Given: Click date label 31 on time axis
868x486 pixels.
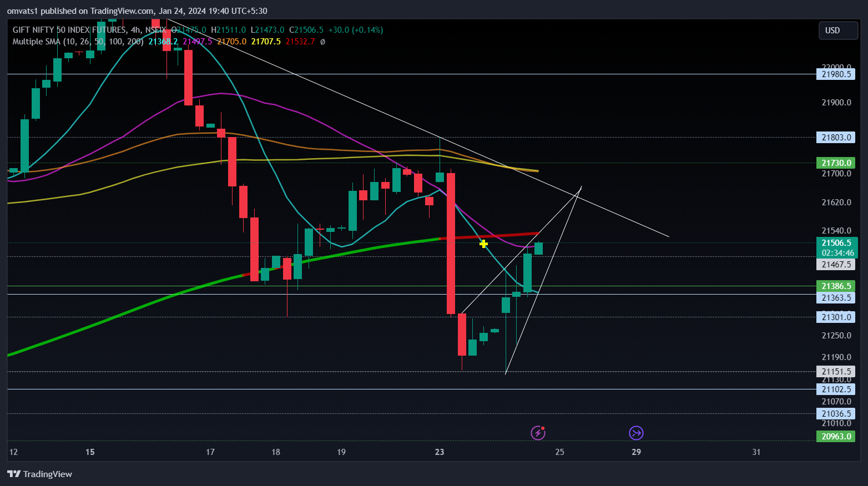Looking at the screenshot, I should point(756,452).
